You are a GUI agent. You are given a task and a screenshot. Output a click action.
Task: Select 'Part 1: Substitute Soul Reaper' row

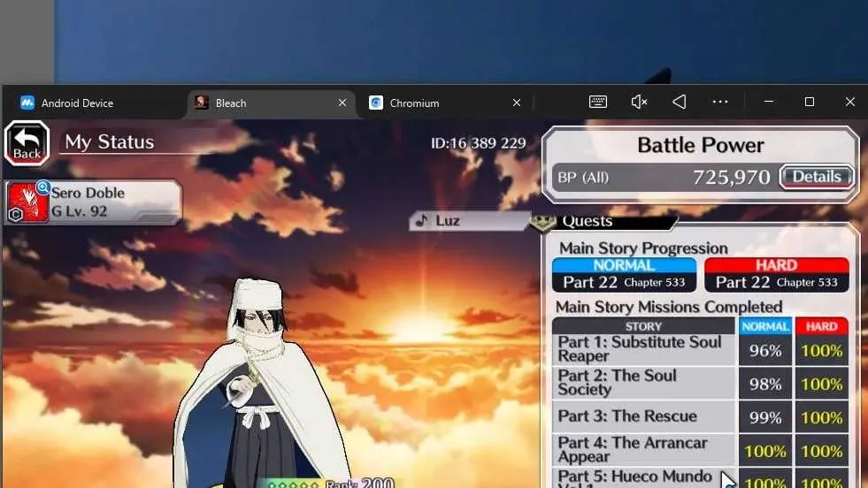tap(643, 350)
